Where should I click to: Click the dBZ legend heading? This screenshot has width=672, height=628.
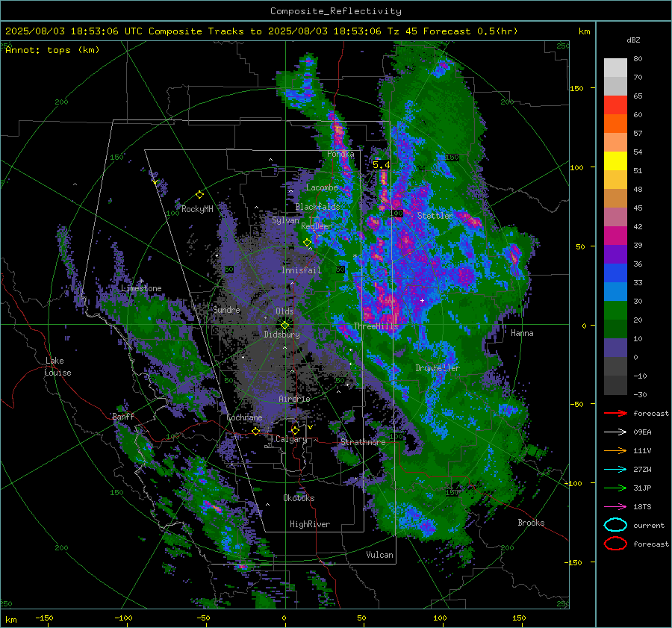633,40
